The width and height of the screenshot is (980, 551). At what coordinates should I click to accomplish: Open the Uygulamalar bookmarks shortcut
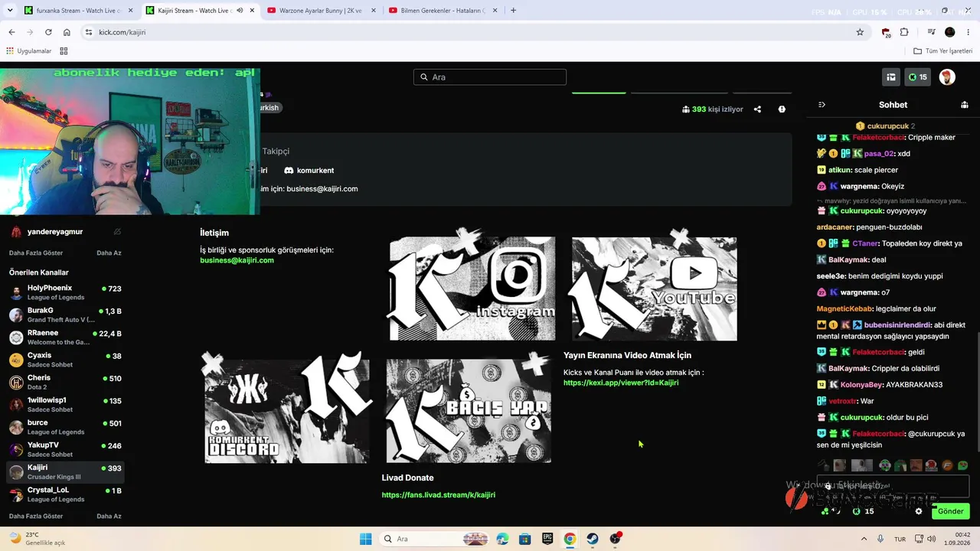click(28, 51)
